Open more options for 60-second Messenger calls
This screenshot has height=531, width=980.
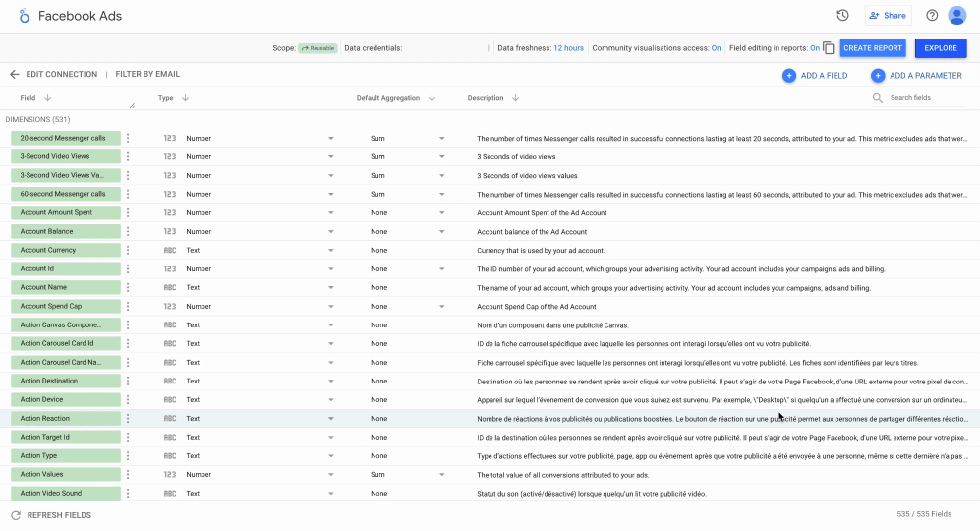(x=128, y=194)
